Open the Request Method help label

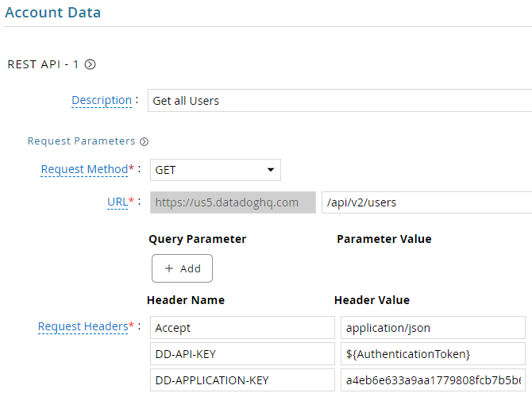tap(84, 169)
